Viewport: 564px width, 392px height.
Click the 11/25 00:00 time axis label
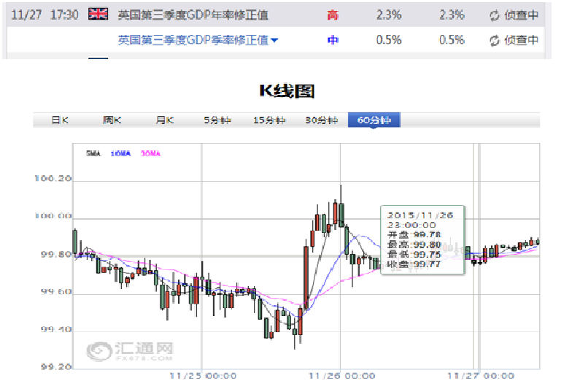(203, 376)
